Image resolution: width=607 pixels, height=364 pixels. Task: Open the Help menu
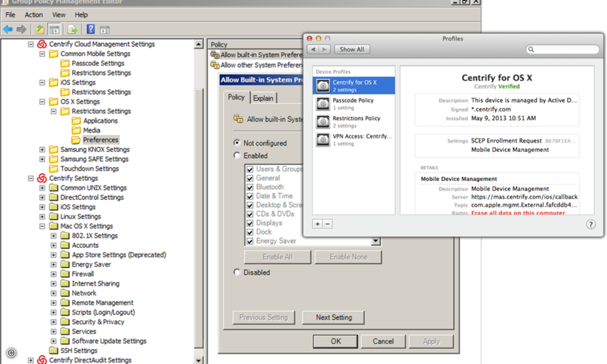coord(81,15)
